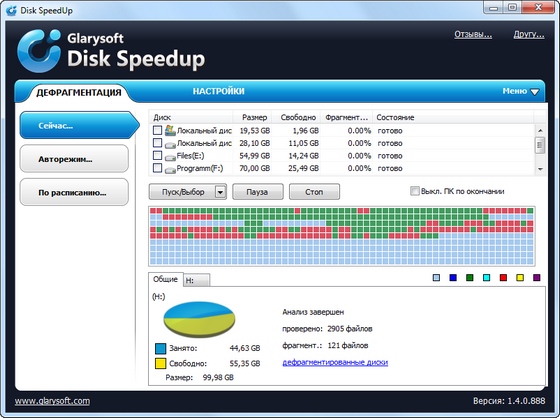
Task: Tick the Files(E:) drive checkbox
Action: 158,155
